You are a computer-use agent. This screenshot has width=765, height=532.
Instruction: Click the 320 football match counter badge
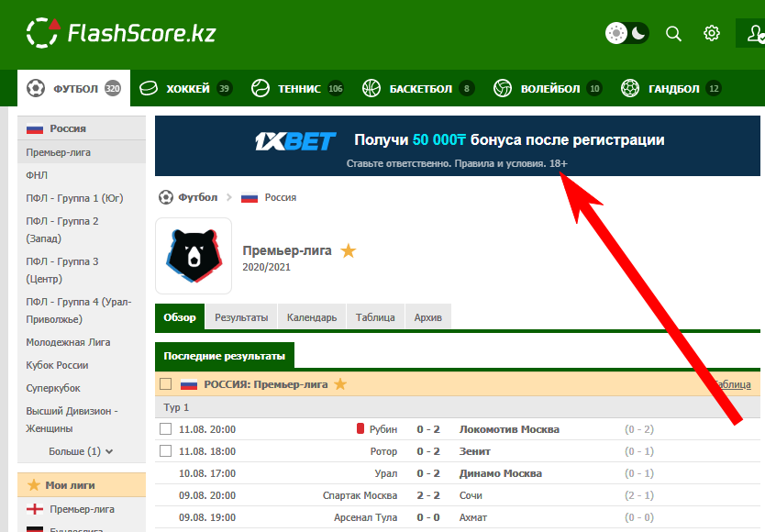113,88
